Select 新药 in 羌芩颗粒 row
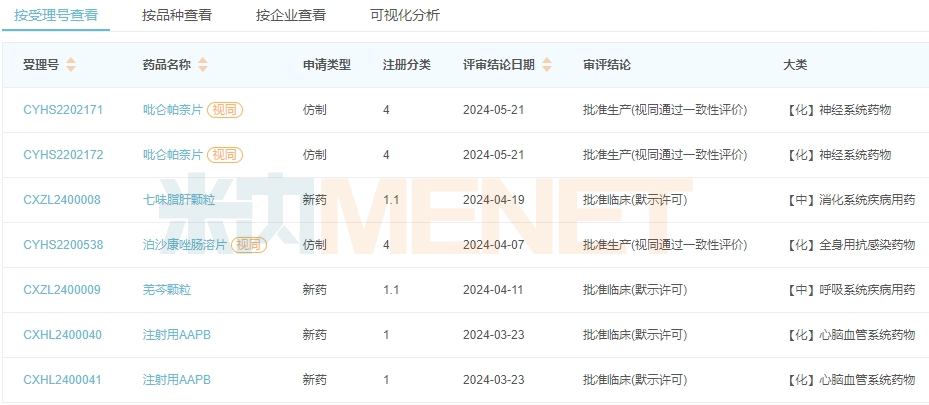This screenshot has width=929, height=405. (315, 290)
